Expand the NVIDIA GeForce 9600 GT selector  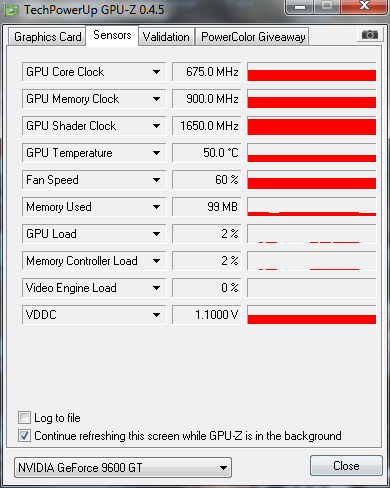(123, 467)
